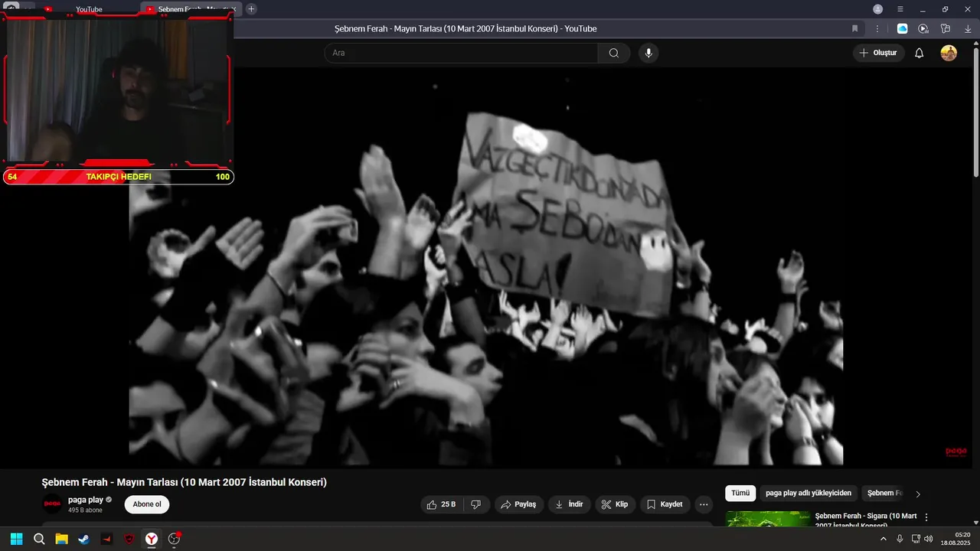
Task: Open the video popup extension icon
Action: (923, 28)
